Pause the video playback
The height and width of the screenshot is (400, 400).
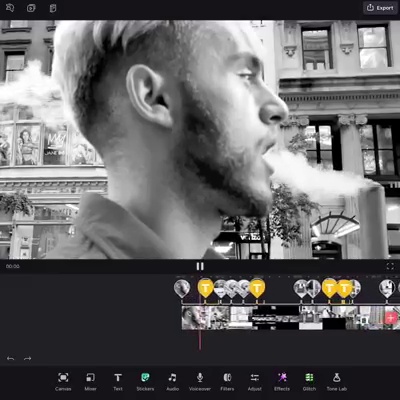coord(200,266)
